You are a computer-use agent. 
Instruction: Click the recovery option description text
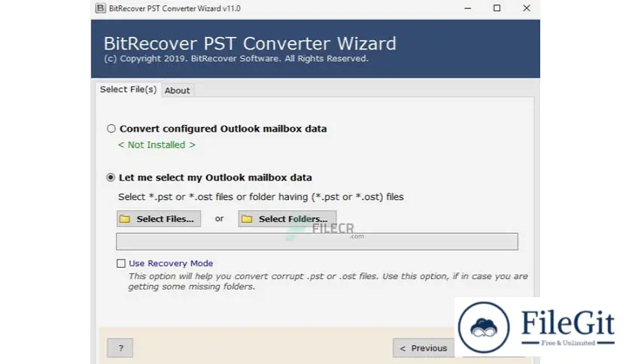328,281
